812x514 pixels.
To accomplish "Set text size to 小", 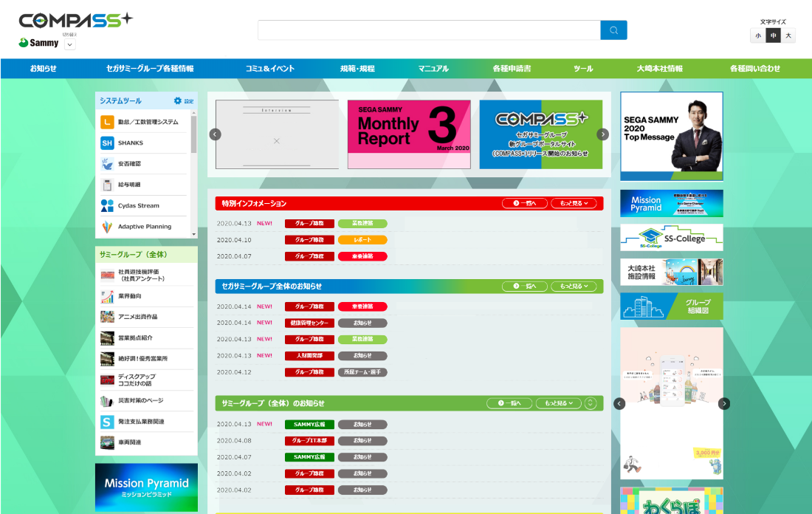I will (x=758, y=35).
